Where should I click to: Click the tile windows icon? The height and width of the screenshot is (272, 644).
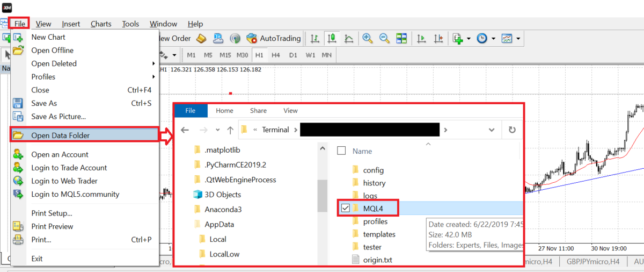click(401, 38)
